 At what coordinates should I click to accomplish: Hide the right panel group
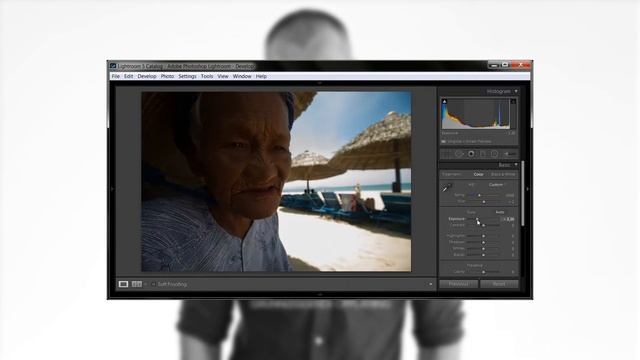point(527,189)
